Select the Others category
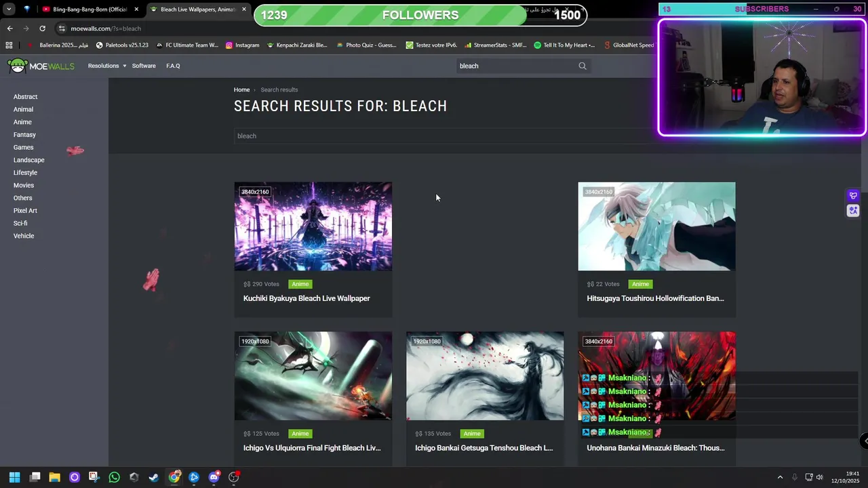 tap(22, 198)
